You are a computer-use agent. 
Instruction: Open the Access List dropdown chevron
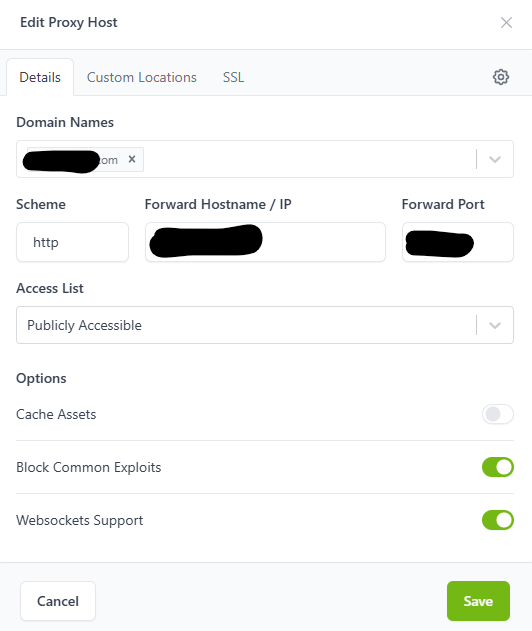tap(495, 325)
